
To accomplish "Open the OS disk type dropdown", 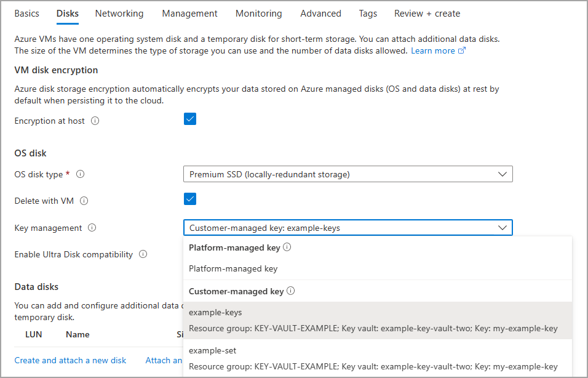I will click(348, 174).
